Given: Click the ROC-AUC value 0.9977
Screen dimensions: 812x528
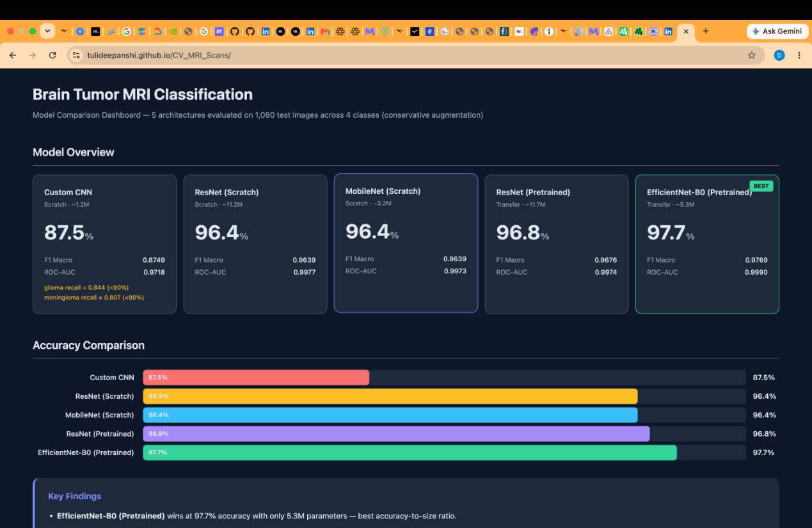Looking at the screenshot, I should click(x=304, y=272).
